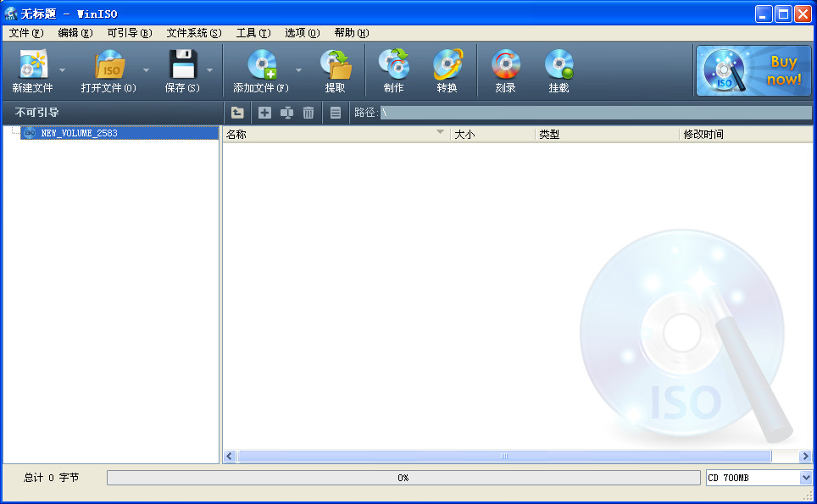The height and width of the screenshot is (504, 817).
Task: Select the 新建文件 (New File) icon
Action: (34, 68)
